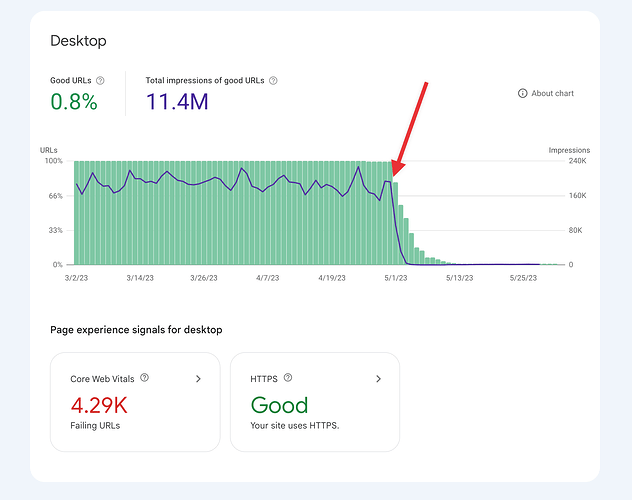Open the HTTPS Good status card

[315, 402]
